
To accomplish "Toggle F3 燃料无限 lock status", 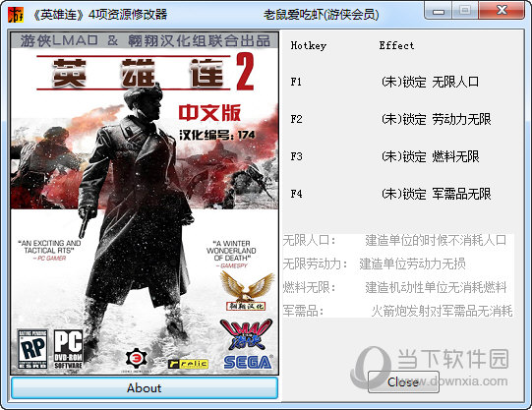I will click(430, 156).
